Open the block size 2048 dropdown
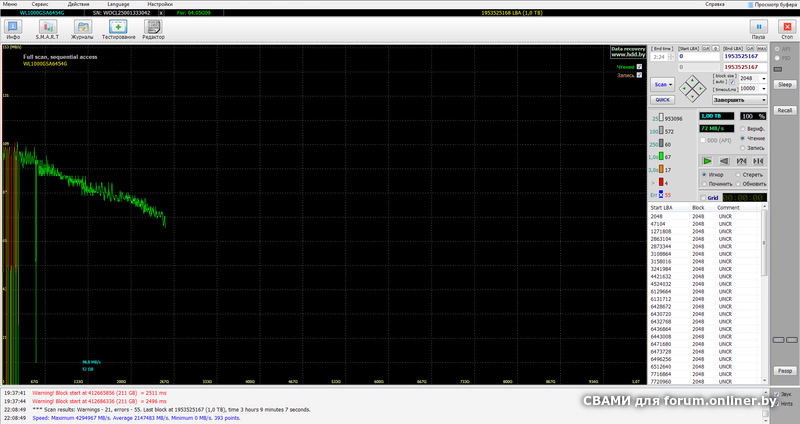This screenshot has width=800, height=424. coord(763,79)
